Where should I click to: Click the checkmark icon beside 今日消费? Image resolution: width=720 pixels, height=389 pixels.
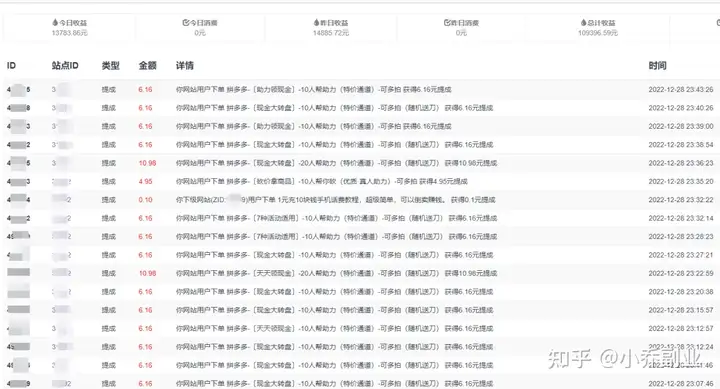click(186, 22)
